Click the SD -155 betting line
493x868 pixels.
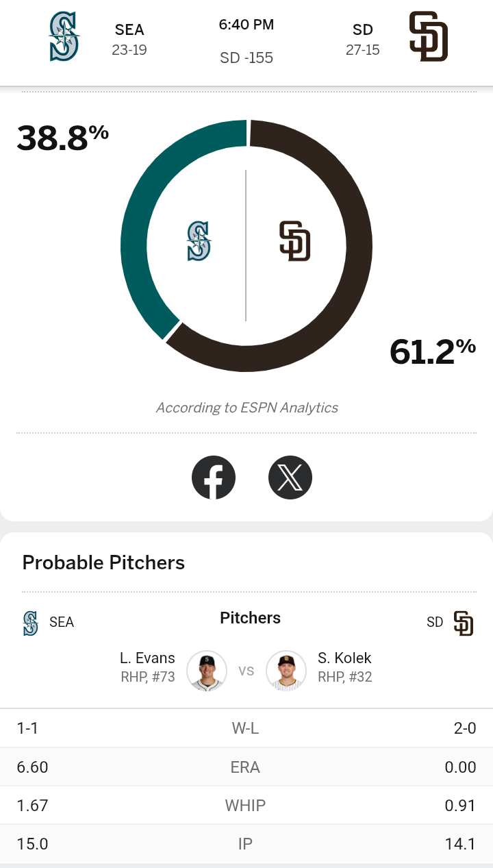tap(246, 58)
